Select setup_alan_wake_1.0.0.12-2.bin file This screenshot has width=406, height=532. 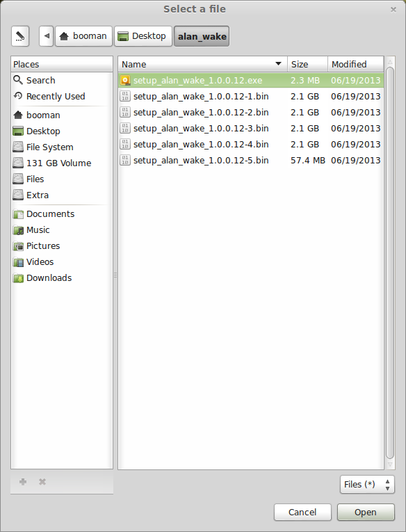[x=251, y=112]
